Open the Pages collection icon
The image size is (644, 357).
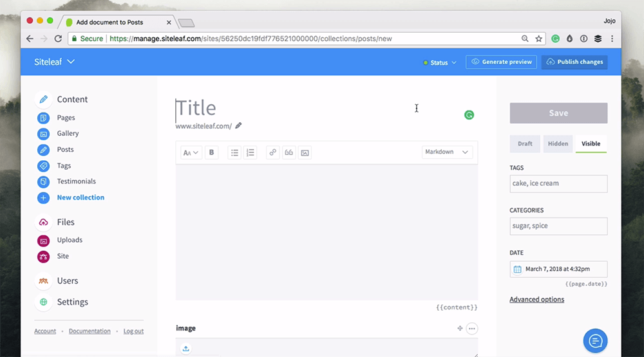[43, 118]
